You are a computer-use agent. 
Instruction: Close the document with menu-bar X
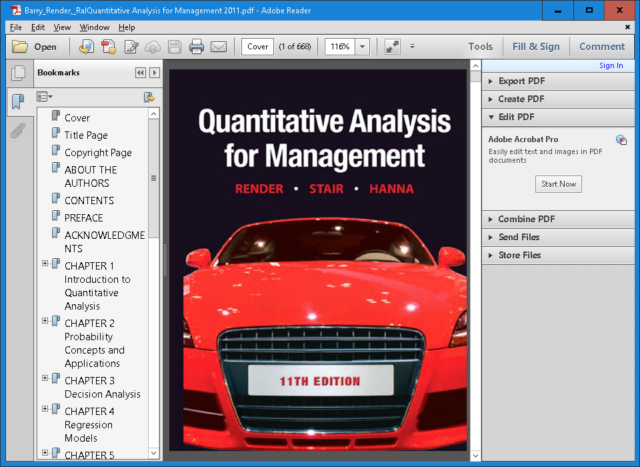tap(627, 27)
